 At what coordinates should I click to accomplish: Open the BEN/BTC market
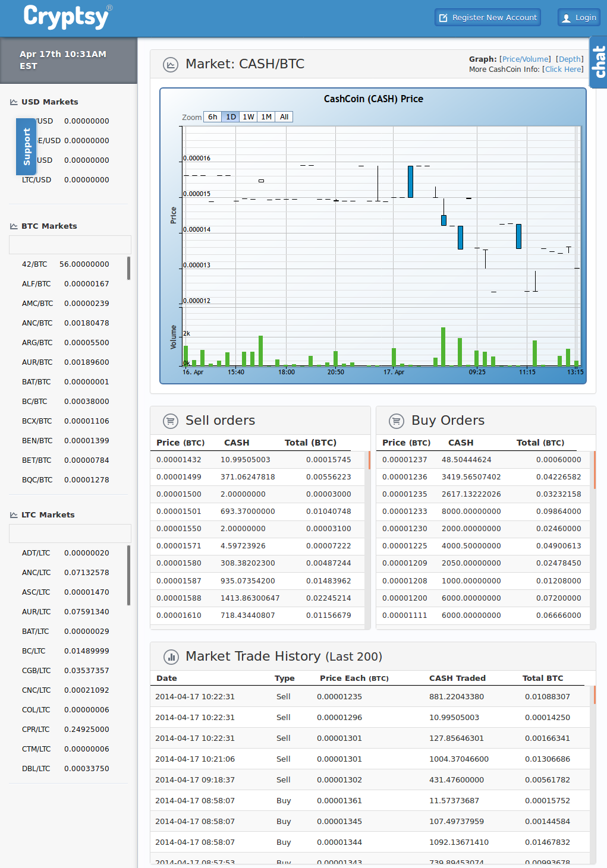coord(65,441)
